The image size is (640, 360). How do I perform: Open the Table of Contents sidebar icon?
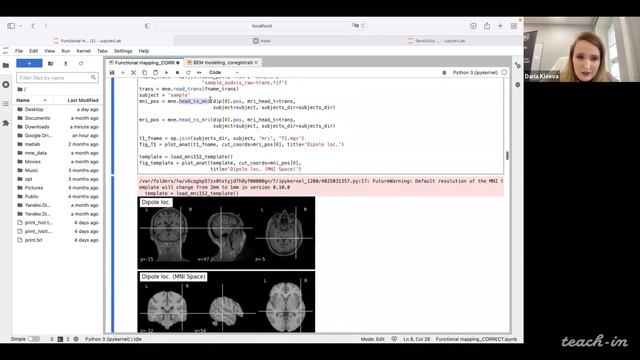point(6,104)
